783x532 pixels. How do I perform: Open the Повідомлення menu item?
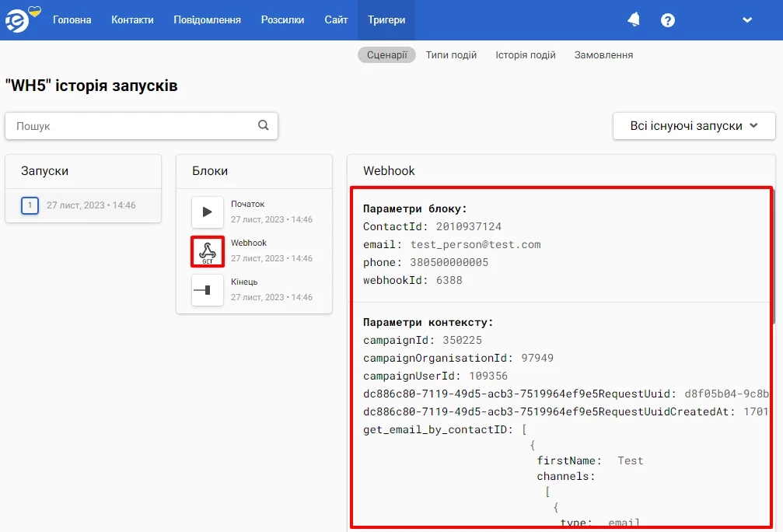tap(208, 20)
